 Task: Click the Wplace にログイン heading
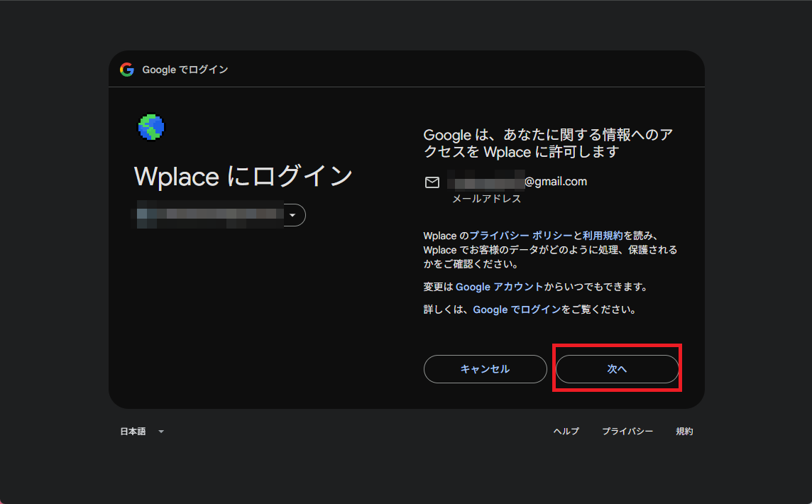[x=243, y=176]
